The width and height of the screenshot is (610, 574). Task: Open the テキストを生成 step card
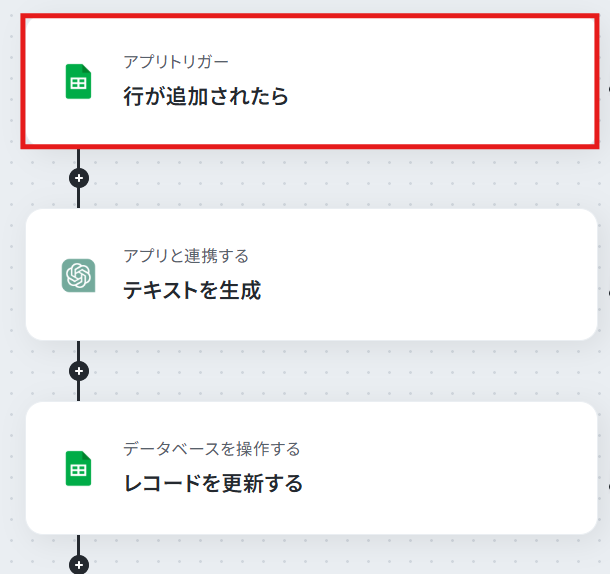click(x=311, y=275)
